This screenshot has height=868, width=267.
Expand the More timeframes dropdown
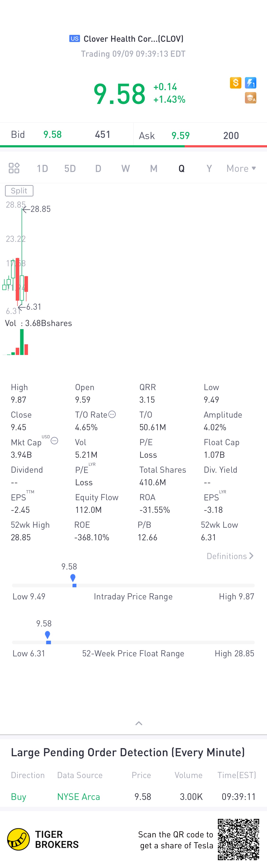coord(241,168)
